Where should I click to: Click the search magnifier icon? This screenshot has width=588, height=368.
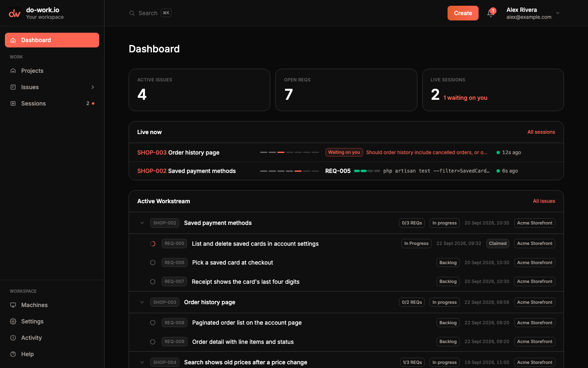(132, 13)
